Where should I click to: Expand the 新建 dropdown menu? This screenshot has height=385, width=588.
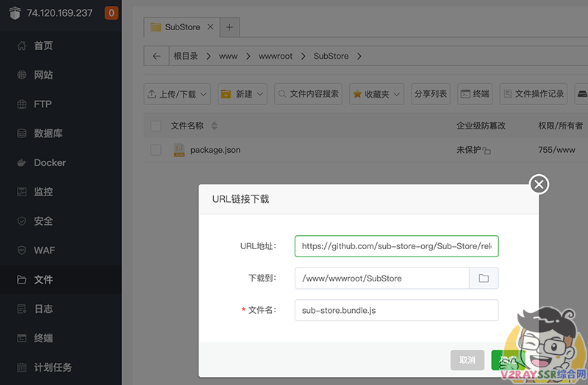pos(243,94)
